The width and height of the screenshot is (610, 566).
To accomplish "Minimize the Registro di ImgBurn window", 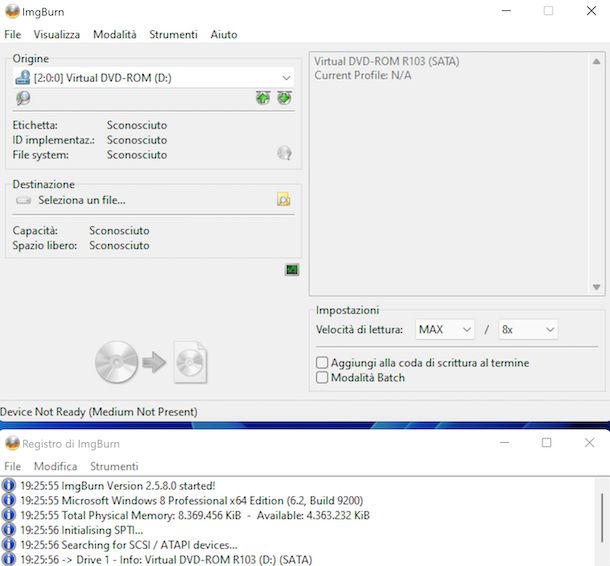I will tap(505, 443).
